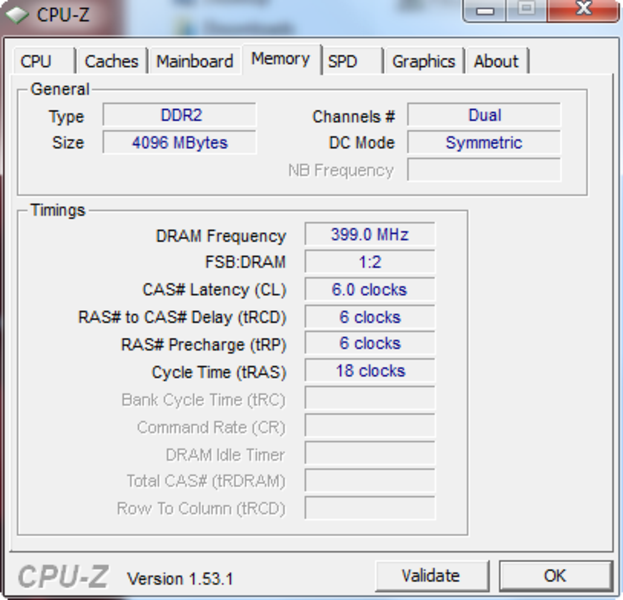
Task: Click the DRAM Frequency label
Action: (221, 236)
